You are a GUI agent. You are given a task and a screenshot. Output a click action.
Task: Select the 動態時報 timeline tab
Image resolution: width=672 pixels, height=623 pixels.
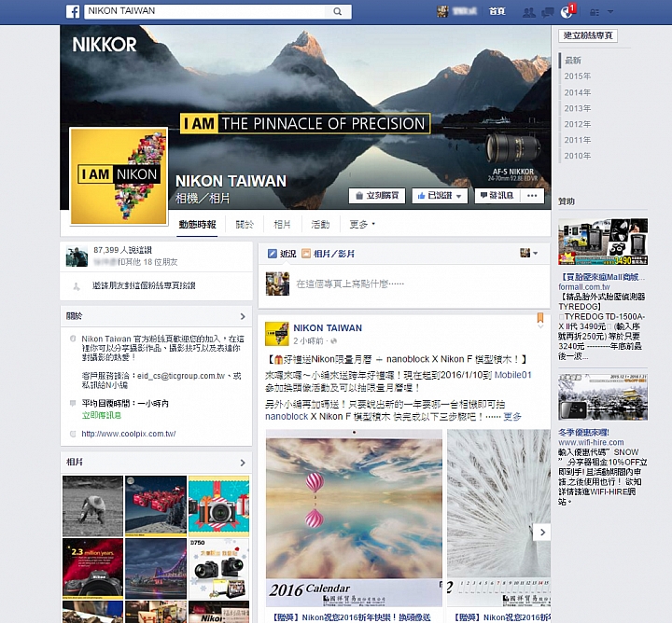click(198, 225)
